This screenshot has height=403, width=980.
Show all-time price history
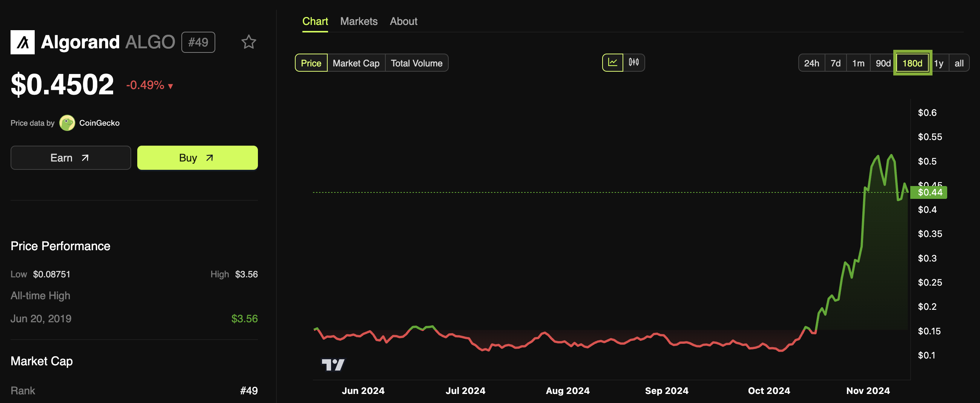[959, 63]
